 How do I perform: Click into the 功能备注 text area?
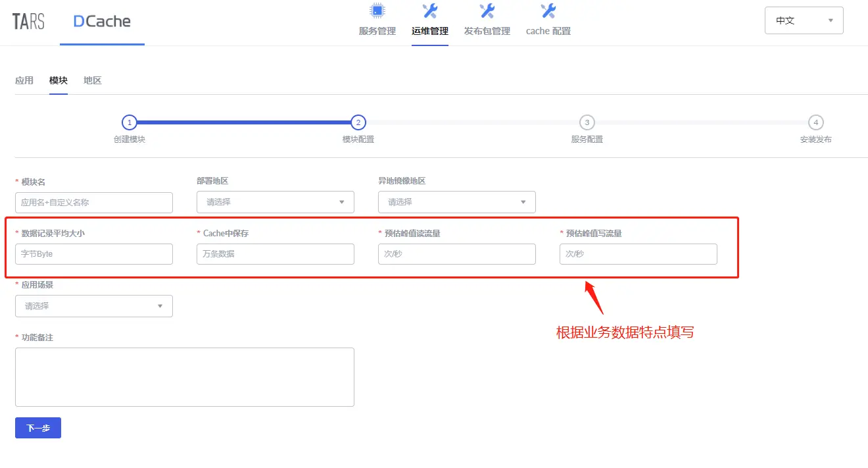tap(185, 377)
